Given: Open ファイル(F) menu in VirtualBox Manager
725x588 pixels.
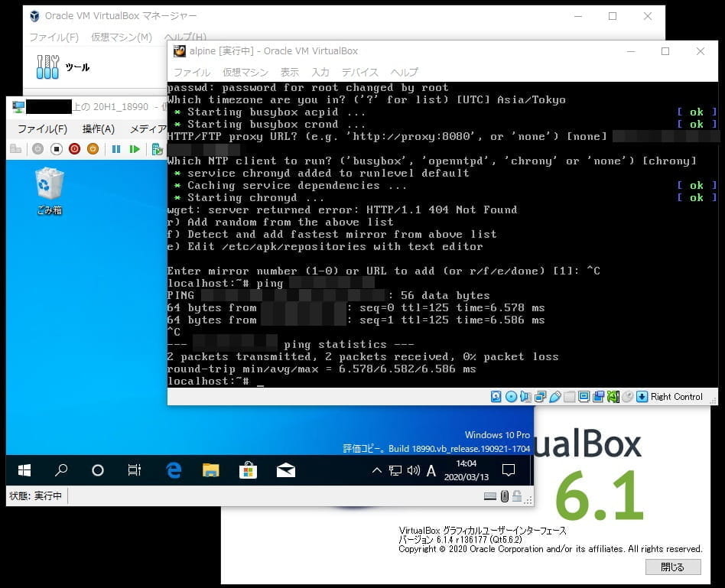Looking at the screenshot, I should [x=54, y=37].
